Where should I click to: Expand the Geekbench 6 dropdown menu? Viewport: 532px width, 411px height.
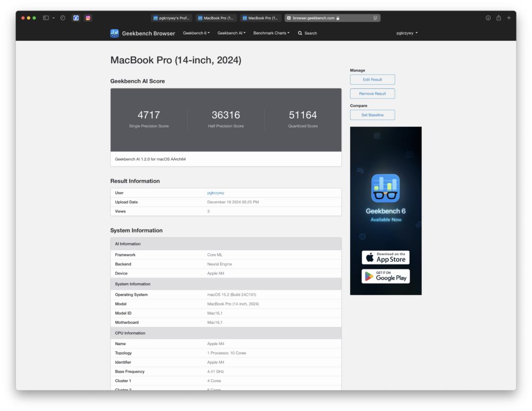196,34
